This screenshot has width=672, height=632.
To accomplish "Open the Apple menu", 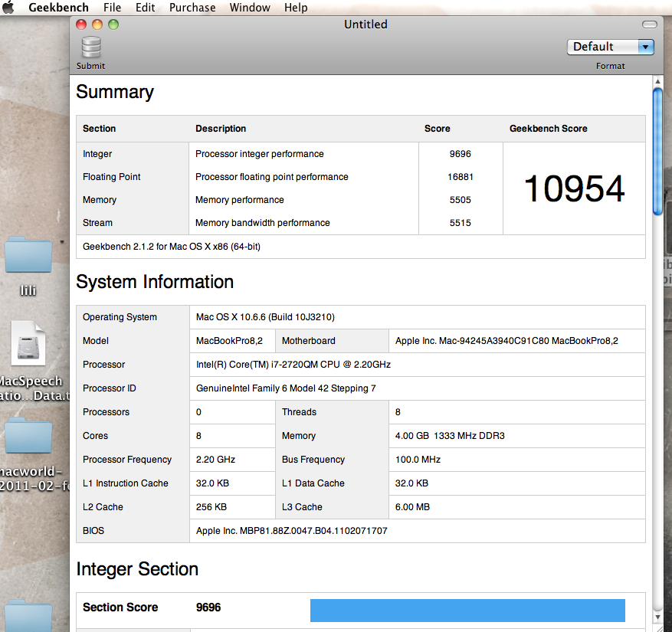I will tap(8, 8).
